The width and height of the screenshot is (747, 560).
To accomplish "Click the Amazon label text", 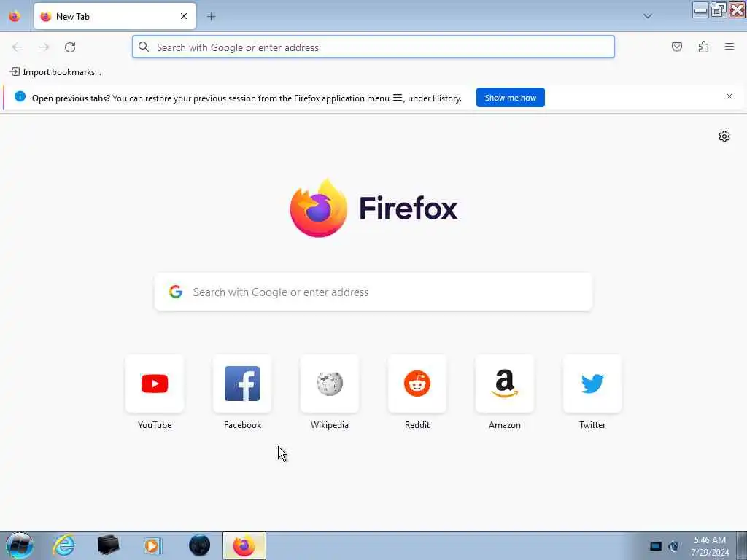I will point(505,425).
